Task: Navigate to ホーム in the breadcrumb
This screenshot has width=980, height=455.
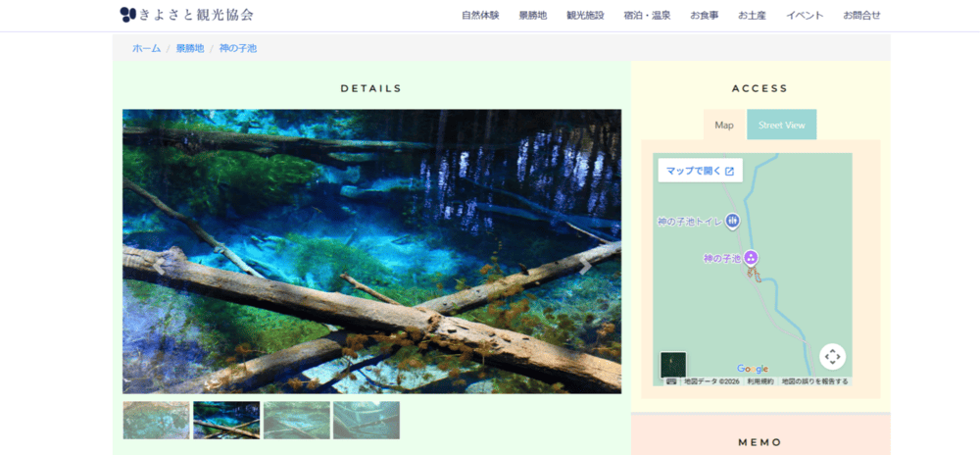Action: point(146,48)
